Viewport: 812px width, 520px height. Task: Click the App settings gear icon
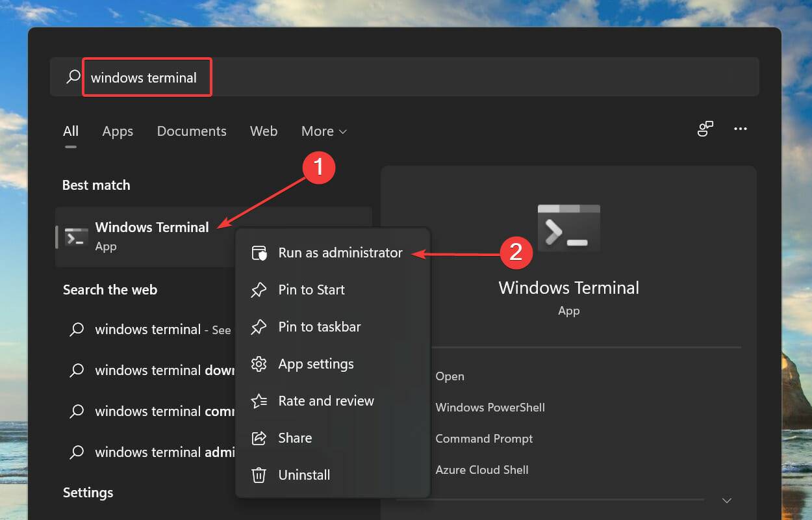(259, 363)
